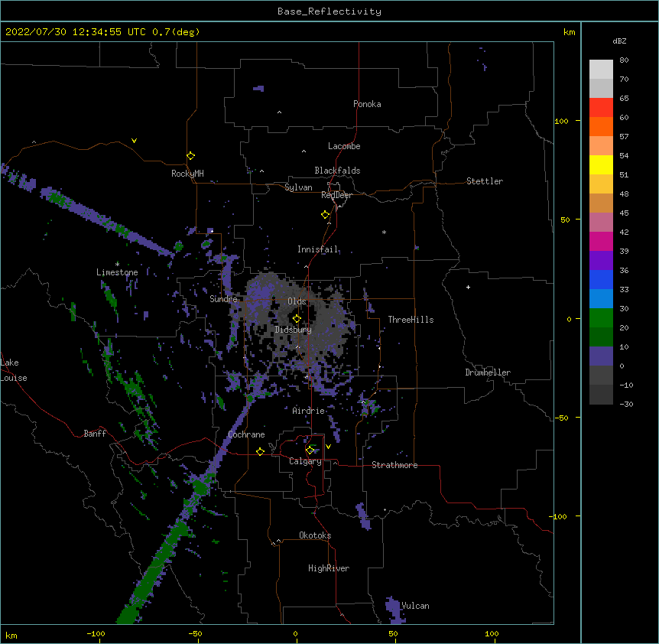
Task: Select the red 65-60 dBZ legend color
Action: click(x=601, y=107)
